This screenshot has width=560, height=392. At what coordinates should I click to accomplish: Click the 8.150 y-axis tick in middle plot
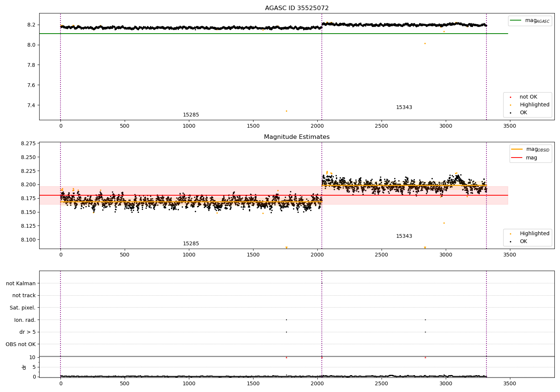pyautogui.click(x=28, y=212)
